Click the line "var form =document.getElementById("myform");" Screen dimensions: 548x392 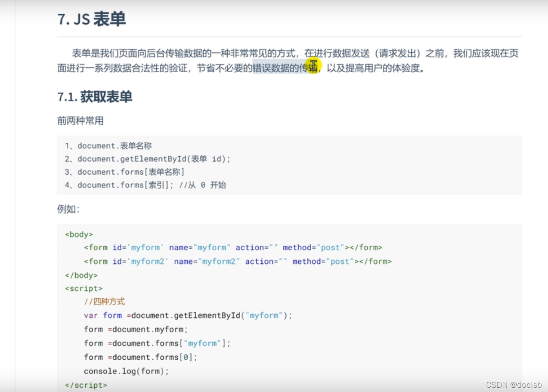pos(188,315)
